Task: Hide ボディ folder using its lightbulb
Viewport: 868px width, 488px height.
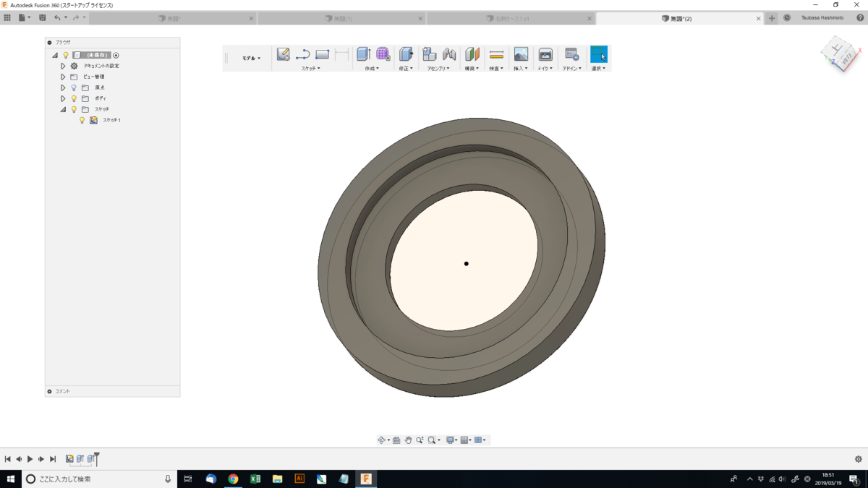Action: click(74, 98)
